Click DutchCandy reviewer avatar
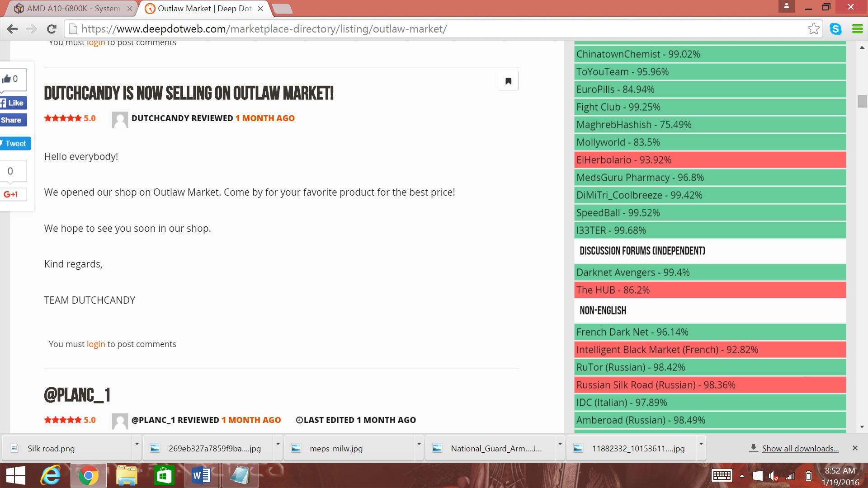 click(x=120, y=119)
